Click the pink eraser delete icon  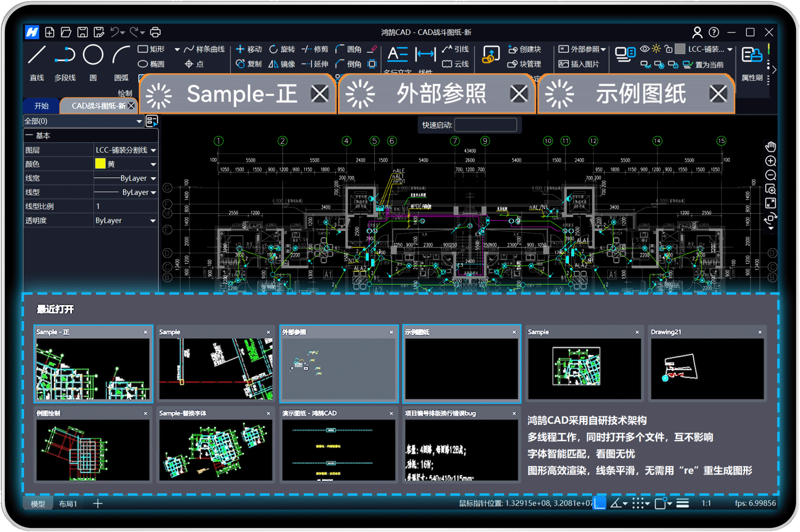click(372, 49)
